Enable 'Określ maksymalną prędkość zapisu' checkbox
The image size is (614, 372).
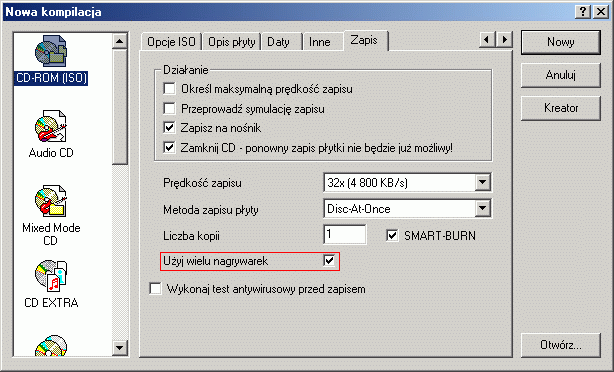[x=169, y=88]
